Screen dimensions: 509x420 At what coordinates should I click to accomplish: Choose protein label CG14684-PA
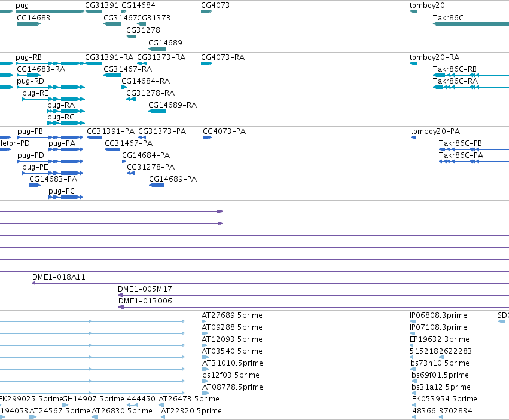[146, 156]
